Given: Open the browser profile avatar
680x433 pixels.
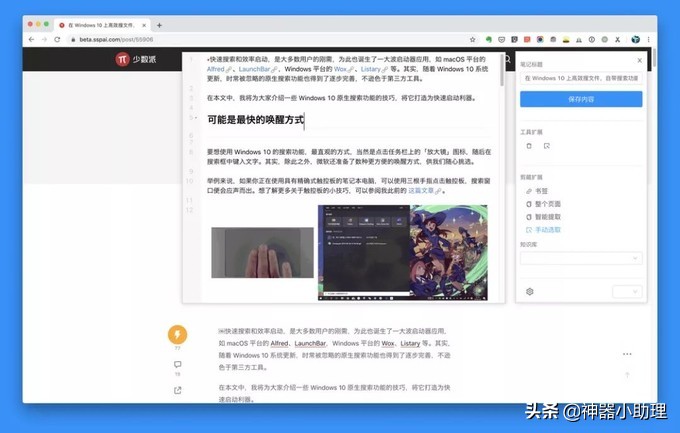Looking at the screenshot, I should coord(636,39).
